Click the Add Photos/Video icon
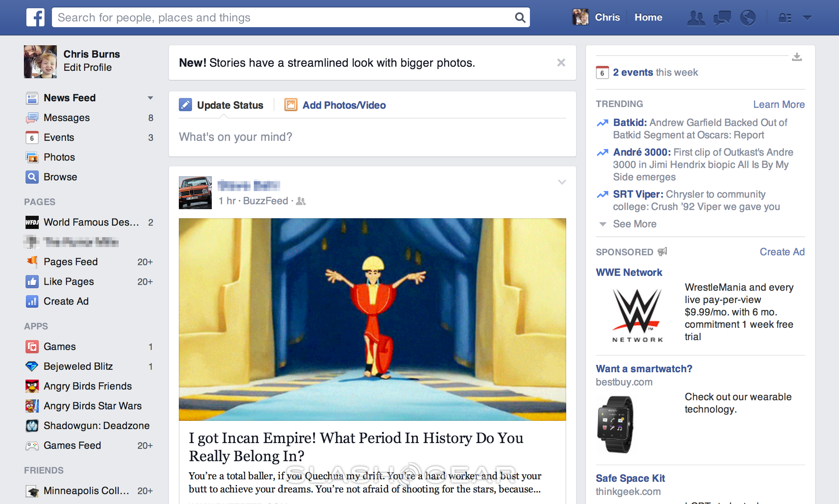 (x=289, y=105)
